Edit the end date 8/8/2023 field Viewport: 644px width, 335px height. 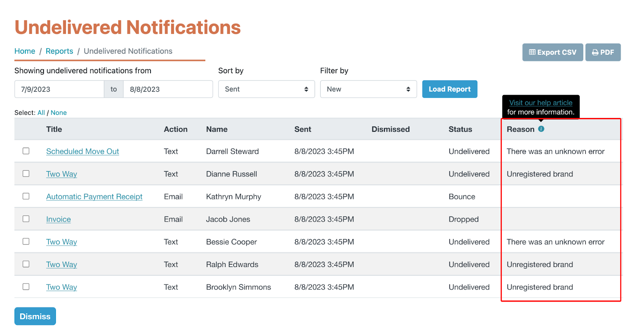point(168,89)
